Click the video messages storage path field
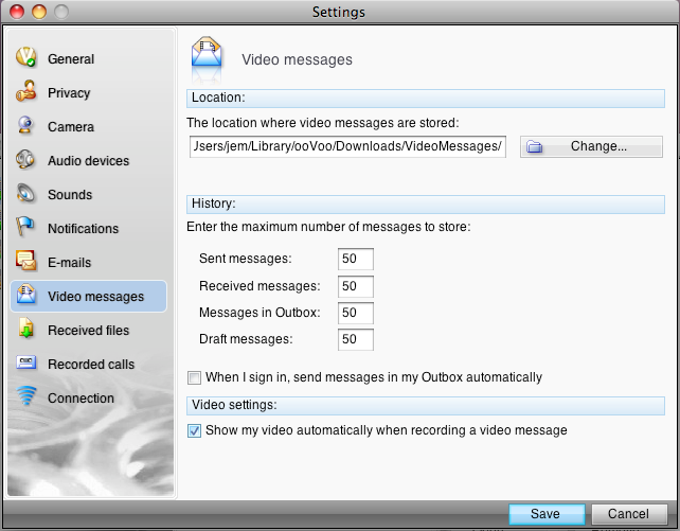 347,147
